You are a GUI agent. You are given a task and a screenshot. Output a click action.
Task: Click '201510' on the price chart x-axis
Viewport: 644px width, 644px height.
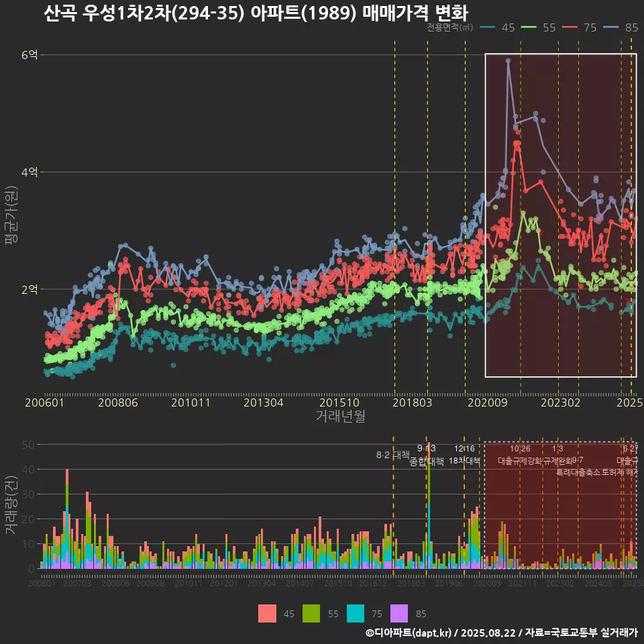pos(339,402)
